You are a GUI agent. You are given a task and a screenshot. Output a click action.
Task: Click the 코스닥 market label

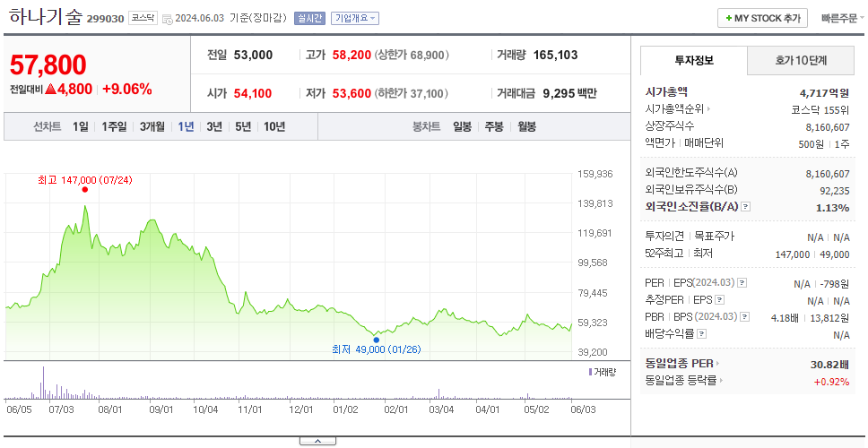143,18
